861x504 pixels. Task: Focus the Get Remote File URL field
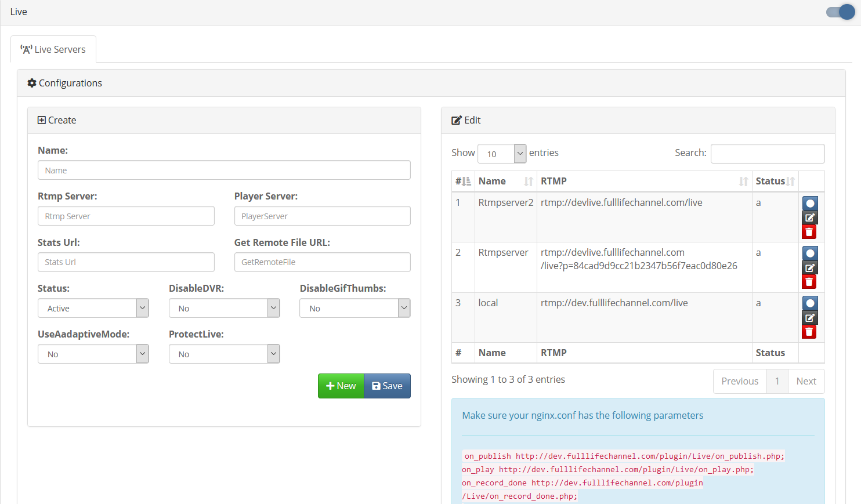coord(322,262)
